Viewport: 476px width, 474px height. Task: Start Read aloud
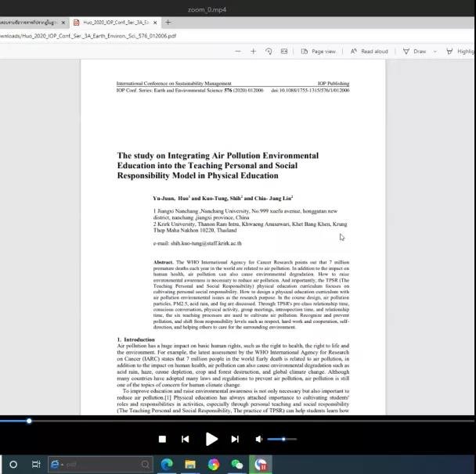(x=370, y=52)
